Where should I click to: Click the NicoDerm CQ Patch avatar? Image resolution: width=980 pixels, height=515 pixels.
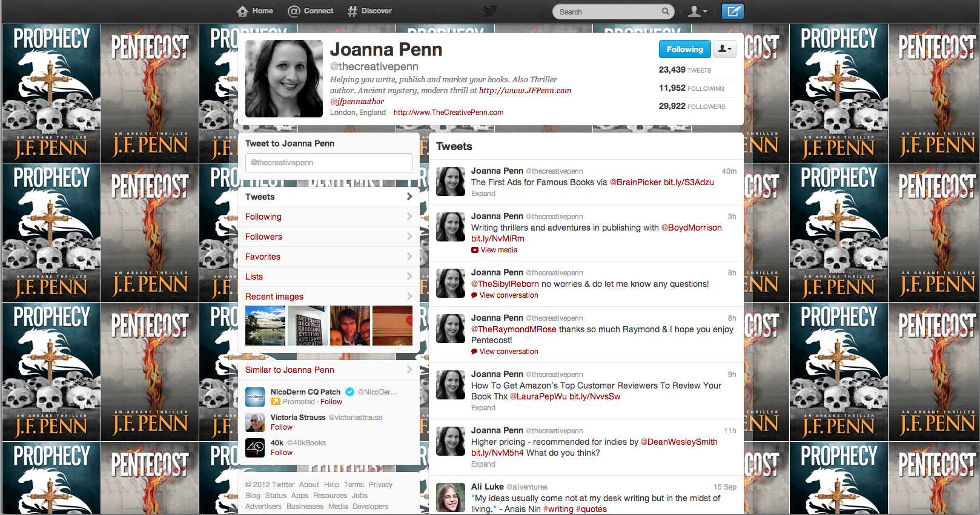pyautogui.click(x=255, y=397)
